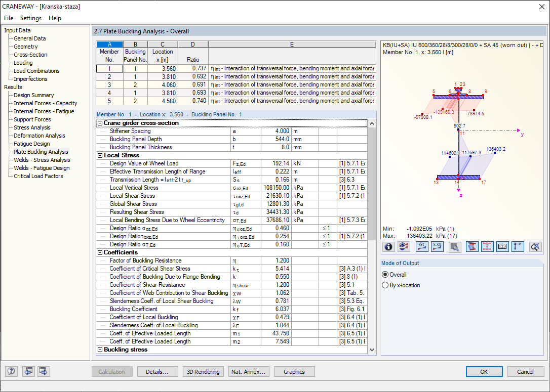550x392 pixels.
Task: Click the Nat. Annex... button
Action: [249, 372]
